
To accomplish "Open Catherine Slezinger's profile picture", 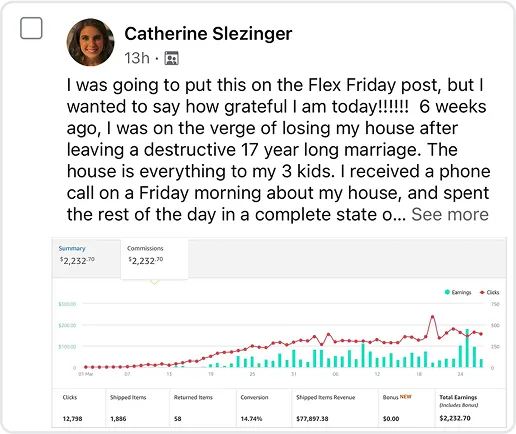I will click(x=90, y=42).
